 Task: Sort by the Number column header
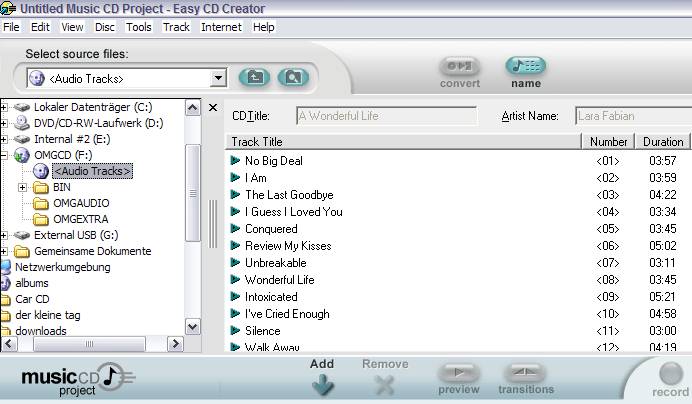point(608,142)
